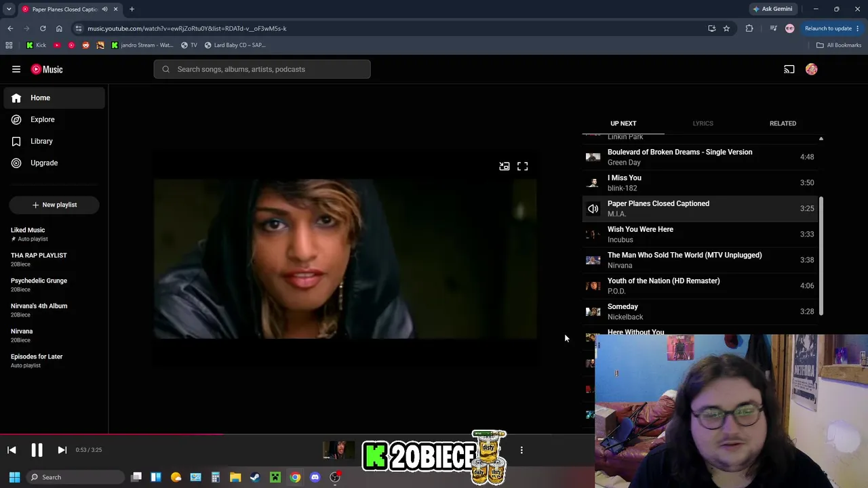Play Wish You Were Here by Incubus
868x488 pixels.
(700, 234)
